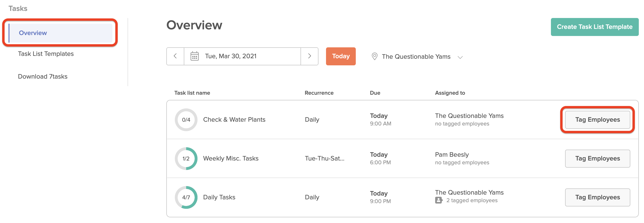Click Create Task List Template button
This screenshot has height=223, width=644.
[594, 27]
